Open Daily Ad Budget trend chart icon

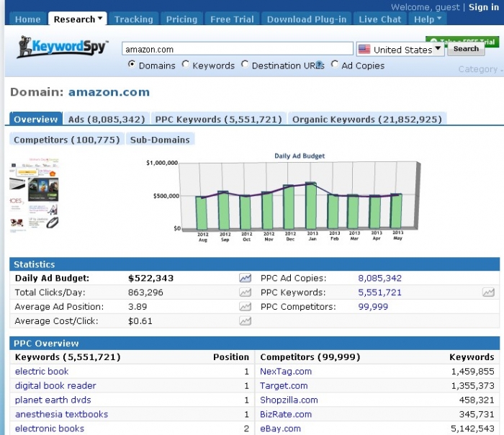[x=246, y=278]
